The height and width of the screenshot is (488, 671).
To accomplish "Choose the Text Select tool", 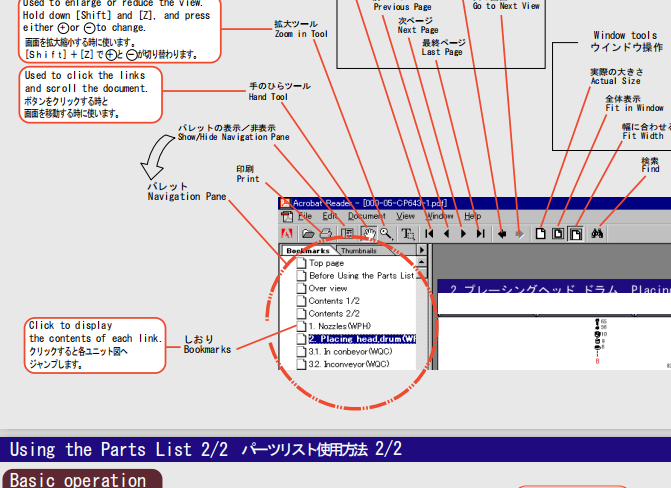I will click(x=408, y=233).
